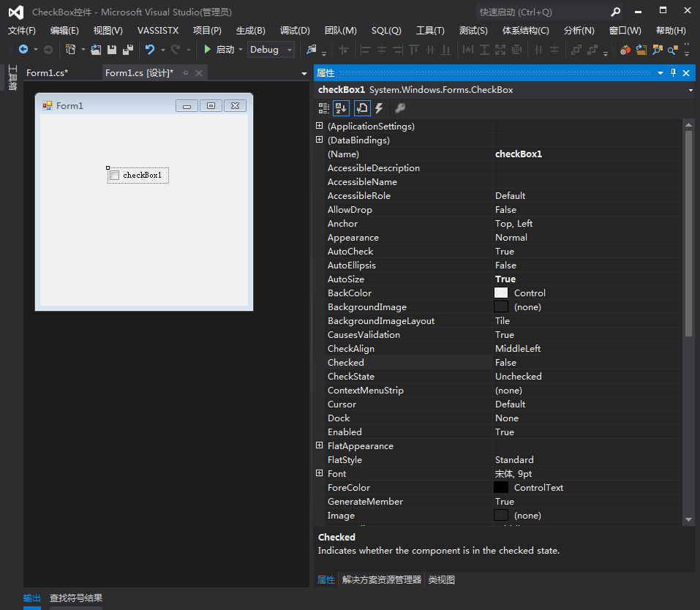
Task: Expand the Font property node
Action: 319,473
